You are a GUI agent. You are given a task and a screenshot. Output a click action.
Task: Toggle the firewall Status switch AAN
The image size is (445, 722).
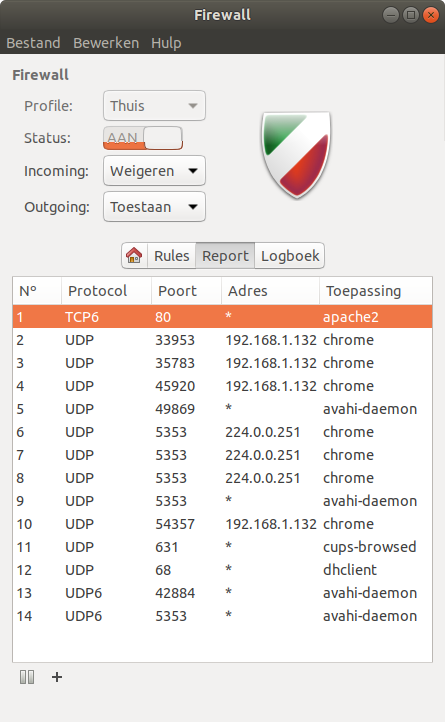click(x=143, y=138)
